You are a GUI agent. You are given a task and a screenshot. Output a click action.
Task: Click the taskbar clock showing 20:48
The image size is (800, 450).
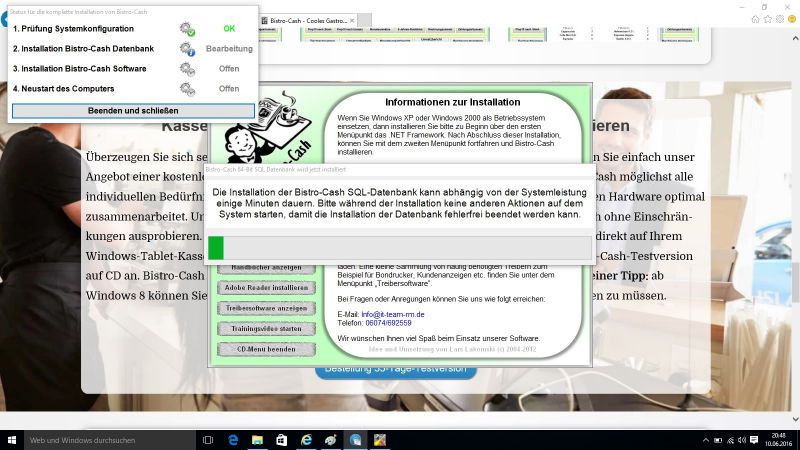(778, 440)
